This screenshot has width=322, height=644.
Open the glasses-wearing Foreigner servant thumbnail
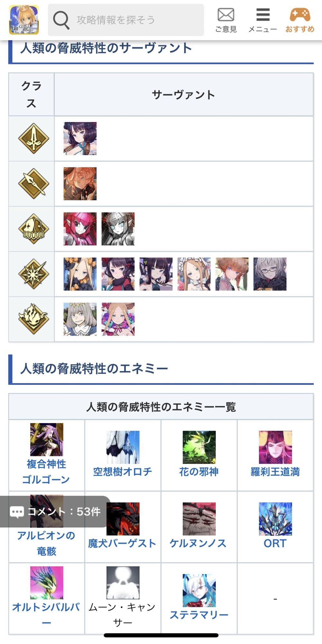[270, 274]
